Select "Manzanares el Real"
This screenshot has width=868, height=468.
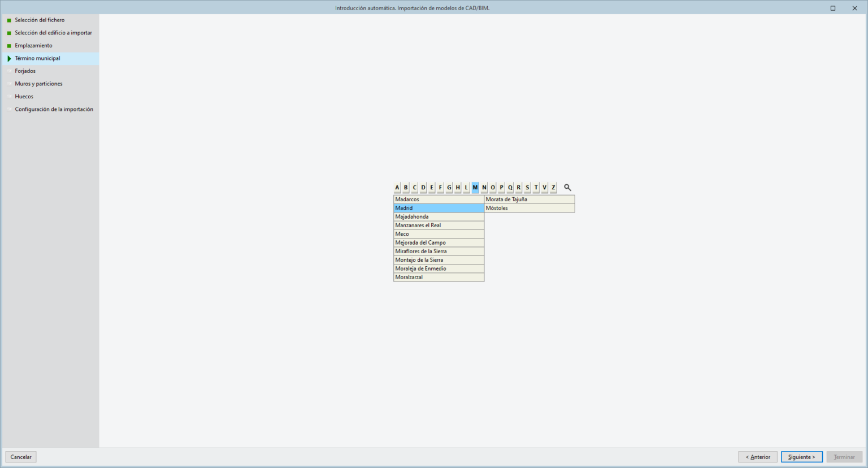(x=439, y=225)
